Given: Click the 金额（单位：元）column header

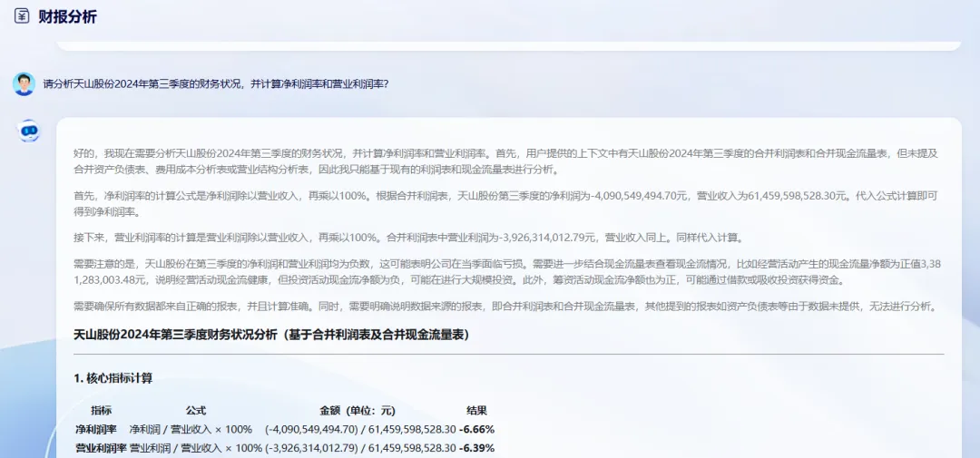Looking at the screenshot, I should point(358,411).
